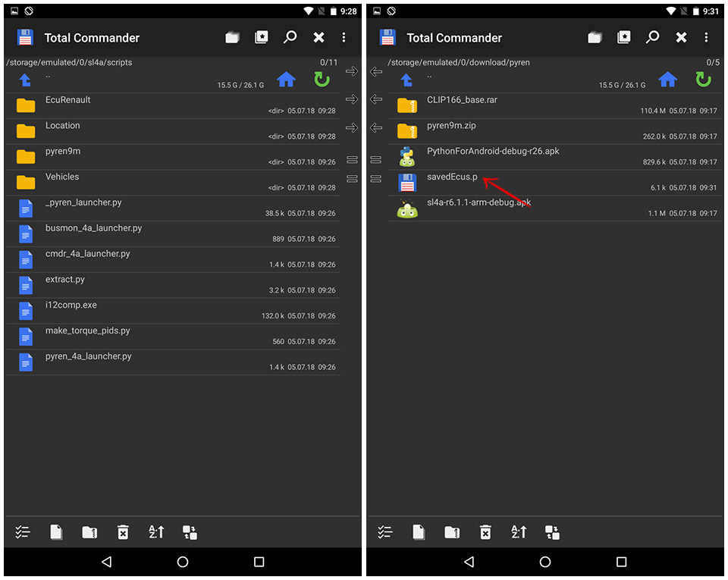Select make_torque_pids.py file
728x580 pixels.
pyautogui.click(x=173, y=336)
